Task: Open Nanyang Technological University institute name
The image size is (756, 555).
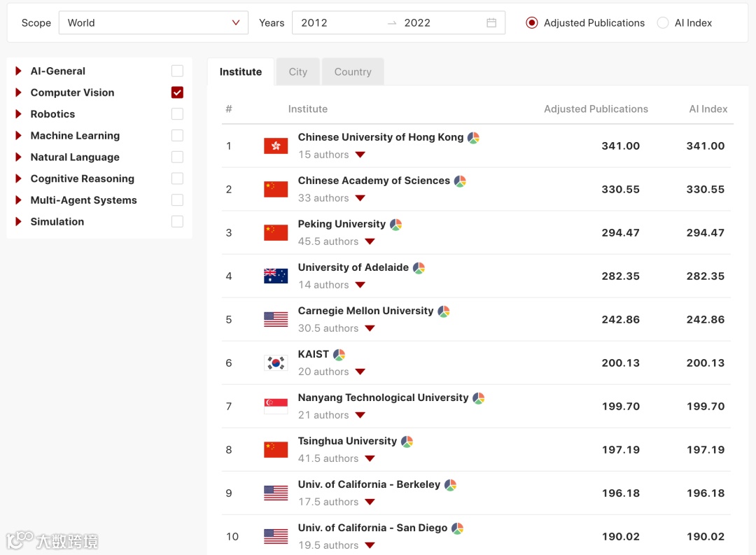Action: (383, 398)
